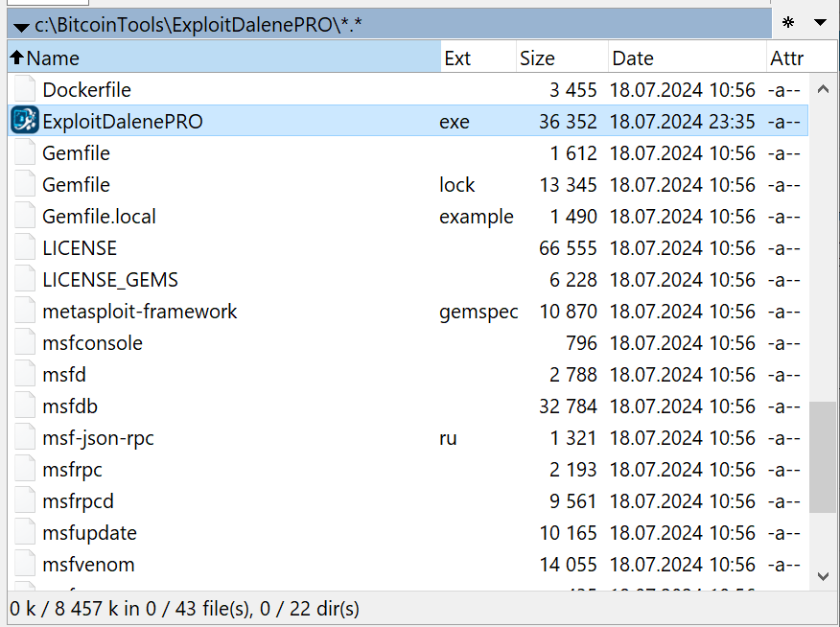Click size value 36 352
840x627 pixels.
pos(568,122)
